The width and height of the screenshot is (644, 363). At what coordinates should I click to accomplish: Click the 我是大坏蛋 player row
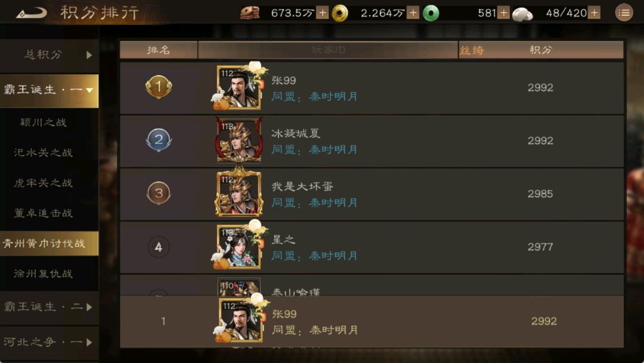click(371, 194)
